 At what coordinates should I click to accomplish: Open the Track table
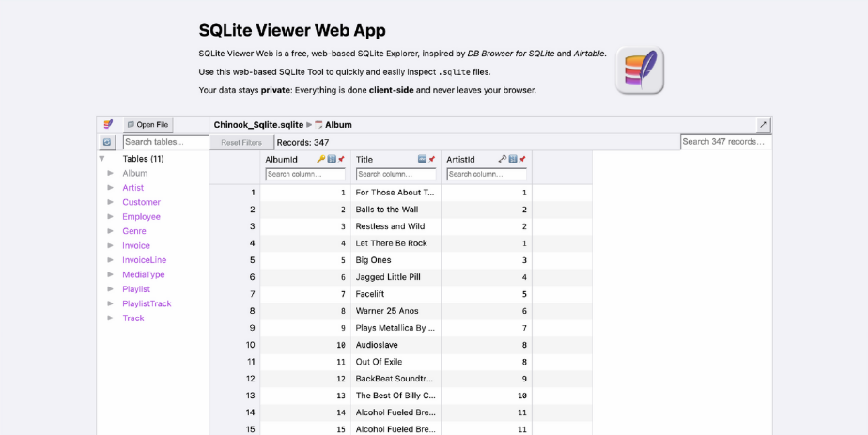click(x=132, y=318)
